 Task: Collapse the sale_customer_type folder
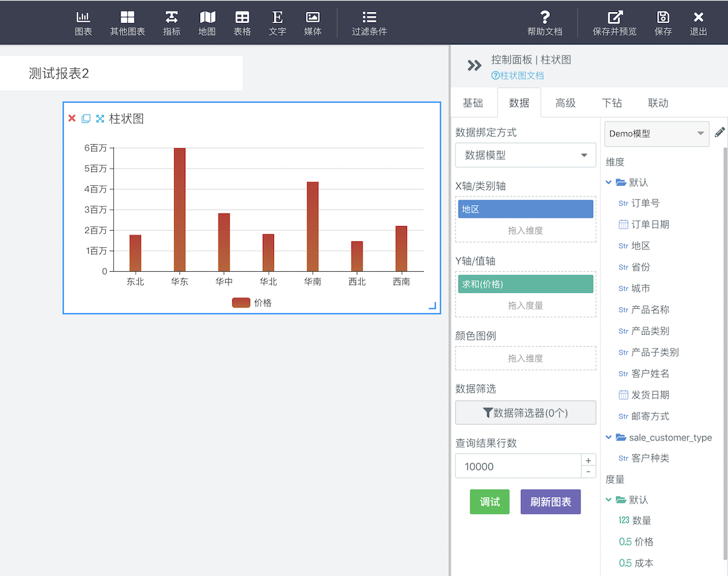609,437
